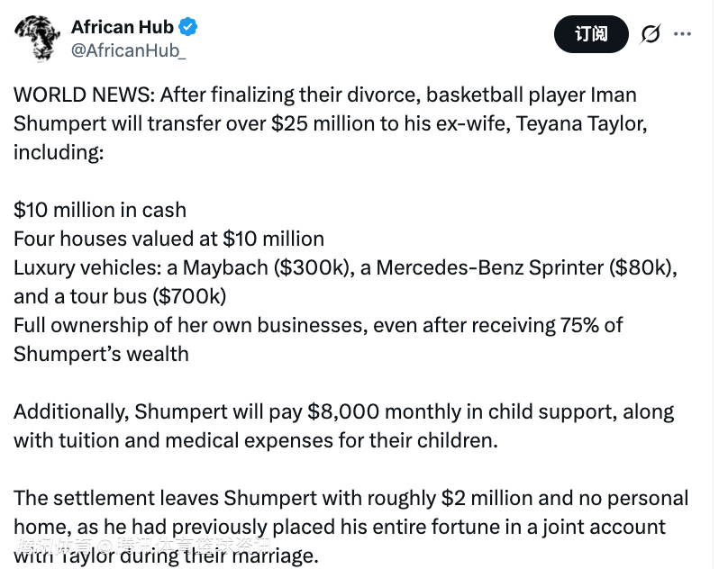Click the Grok slashed-circle icon
The image size is (728, 569).
[650, 34]
